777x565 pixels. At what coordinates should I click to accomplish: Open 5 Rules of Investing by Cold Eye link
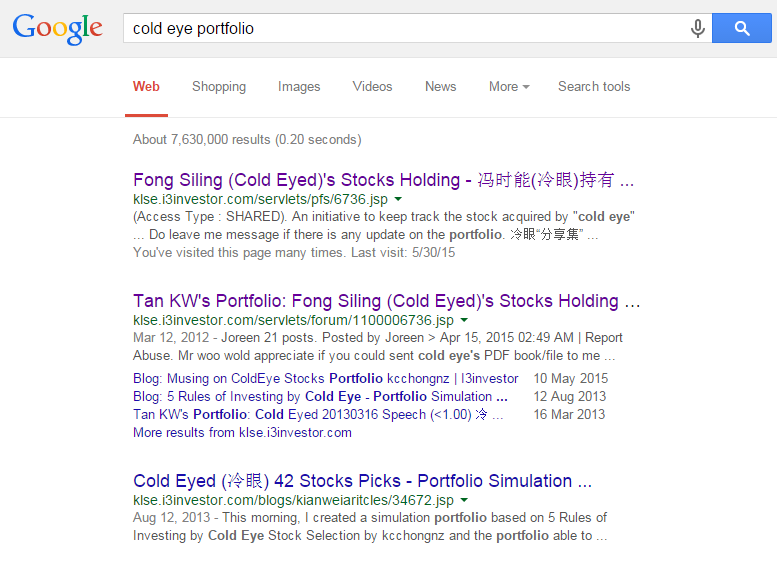click(x=320, y=396)
